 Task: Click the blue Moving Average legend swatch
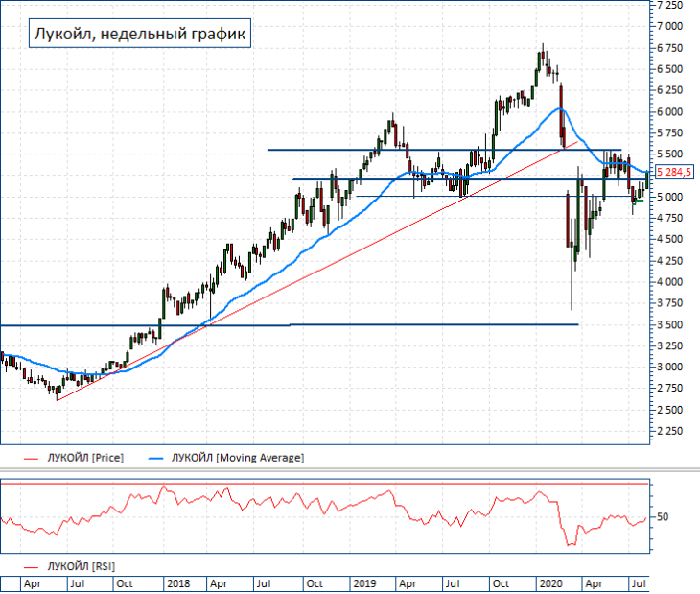point(155,459)
